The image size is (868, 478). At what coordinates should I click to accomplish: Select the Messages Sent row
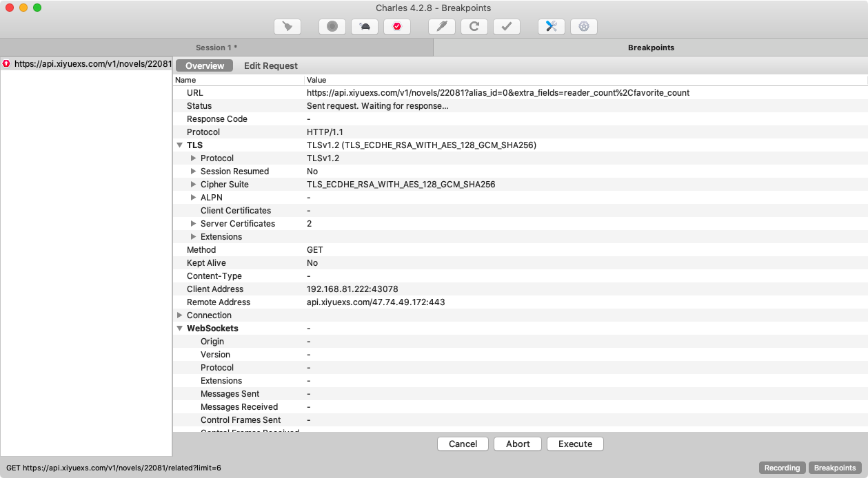coord(521,394)
